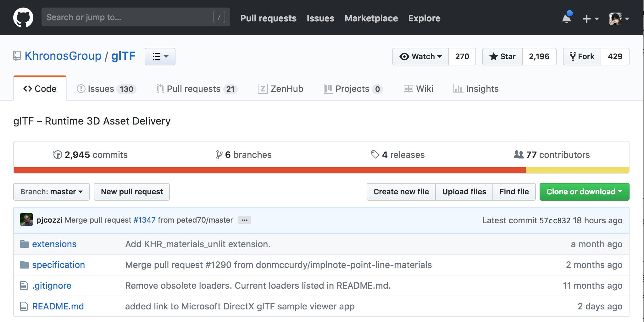Open the Insights tab
The height and width of the screenshot is (322, 644).
pyautogui.click(x=476, y=89)
